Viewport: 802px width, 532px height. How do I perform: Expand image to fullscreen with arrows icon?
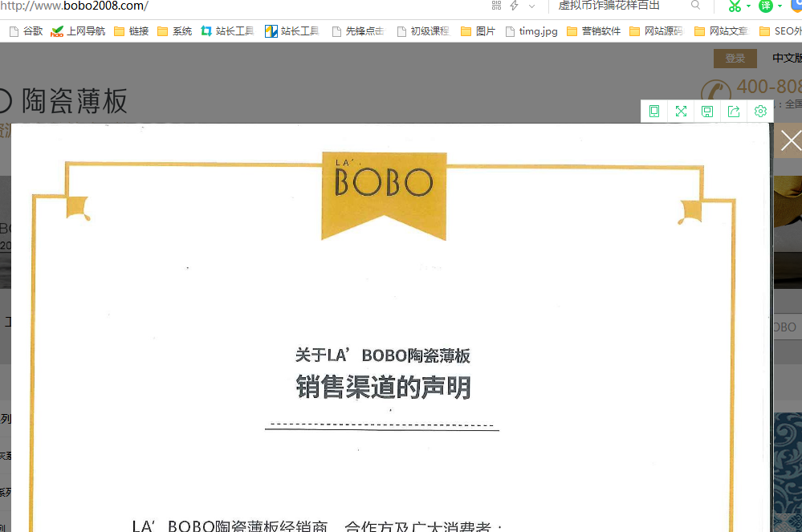[x=681, y=112]
